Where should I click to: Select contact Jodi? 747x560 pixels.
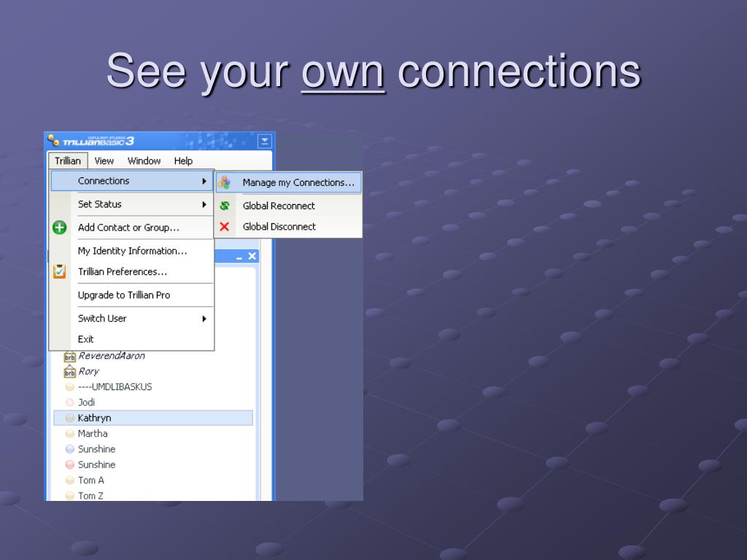[x=86, y=402]
